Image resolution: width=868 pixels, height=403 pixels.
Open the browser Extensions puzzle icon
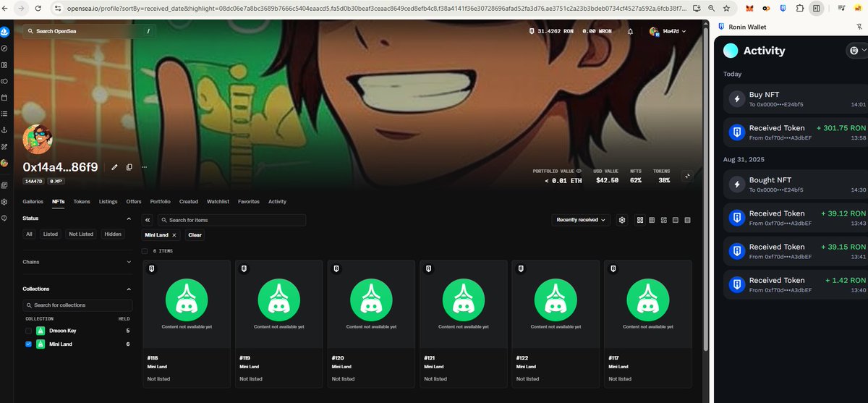(x=799, y=8)
